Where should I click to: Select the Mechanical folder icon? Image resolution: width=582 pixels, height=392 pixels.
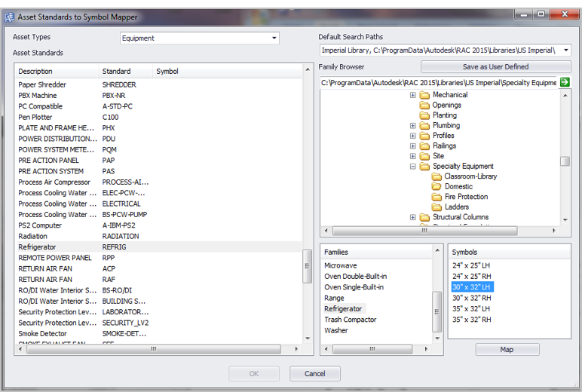coord(424,95)
